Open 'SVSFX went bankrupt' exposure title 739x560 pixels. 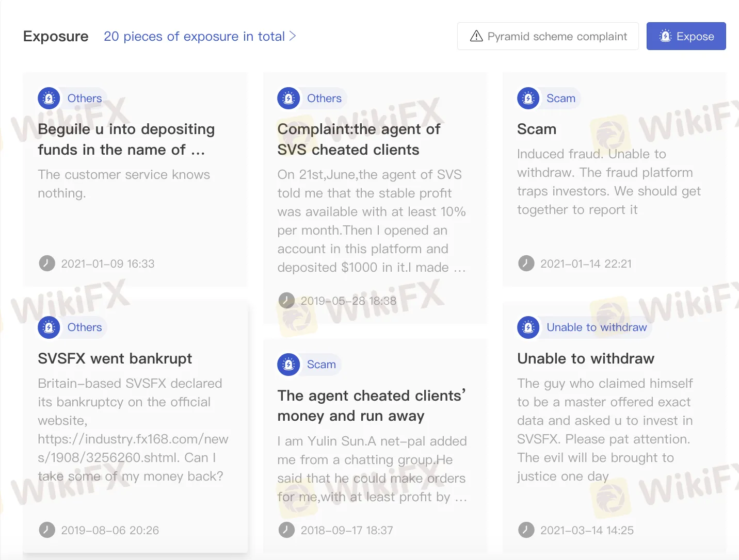(x=115, y=358)
